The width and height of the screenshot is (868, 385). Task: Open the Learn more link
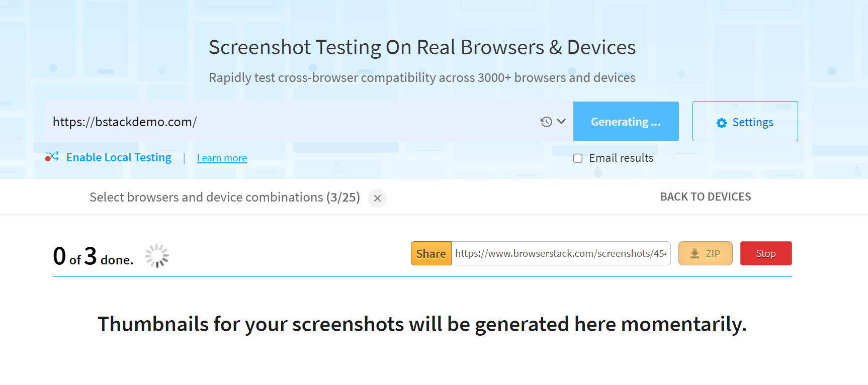coord(222,158)
